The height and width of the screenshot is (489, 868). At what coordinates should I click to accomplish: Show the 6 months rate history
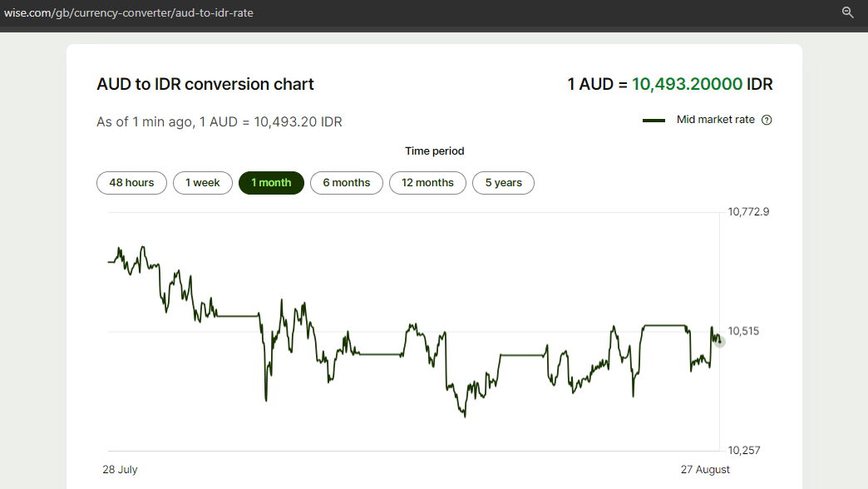(x=346, y=183)
